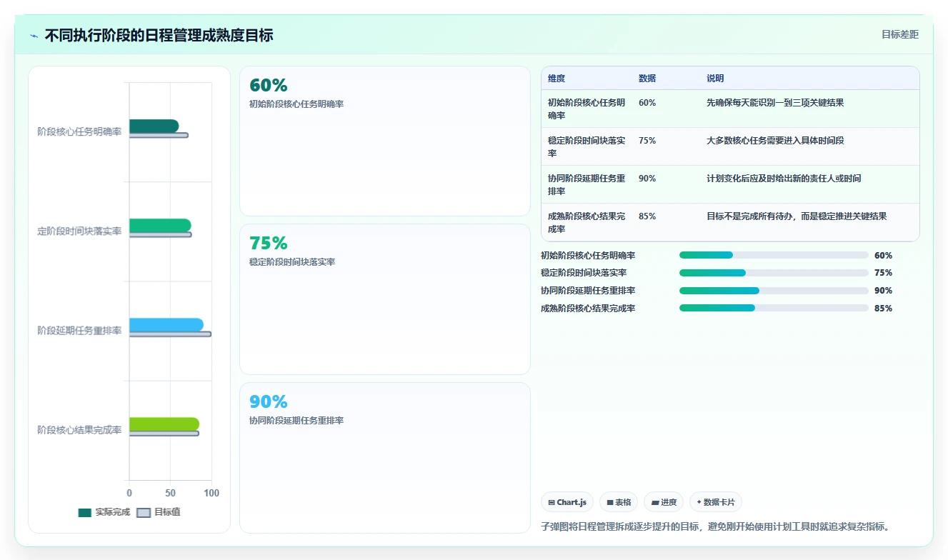
Task: Click chart y-axis label 定阶段时间块落实率
Action: point(79,231)
